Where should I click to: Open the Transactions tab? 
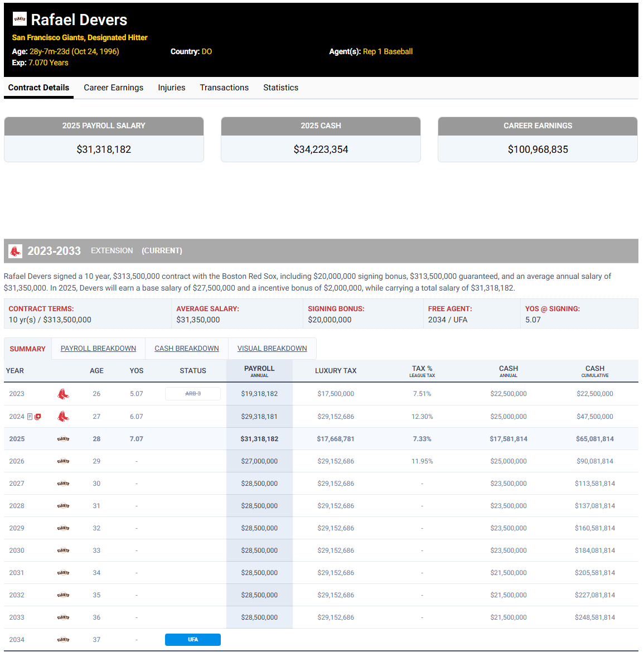click(224, 88)
